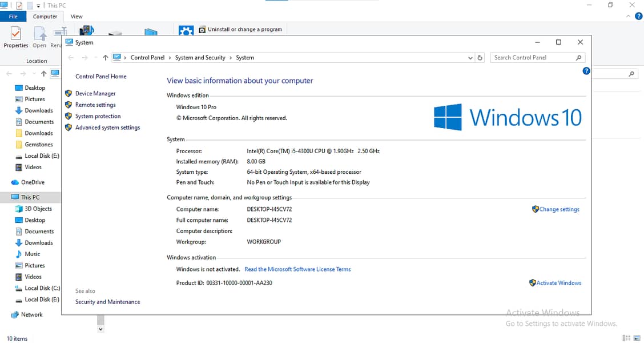Click the Open button in Explorer ribbon
This screenshot has height=343, width=644.
[39, 37]
